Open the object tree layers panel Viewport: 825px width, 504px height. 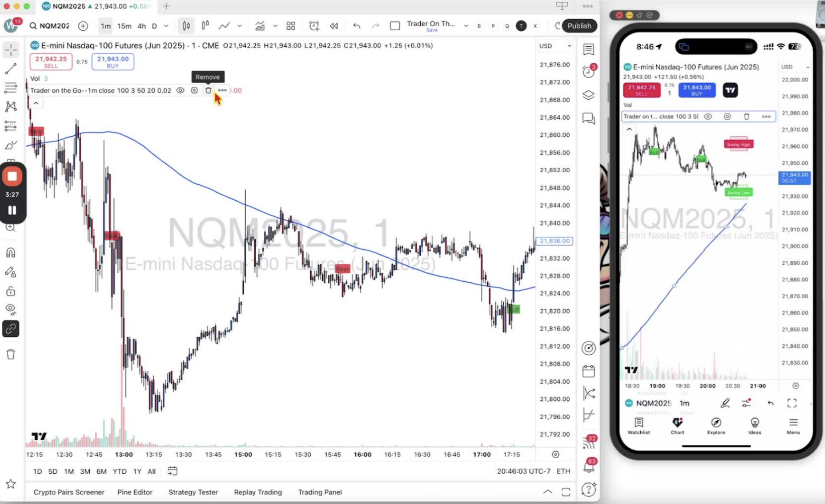(x=588, y=95)
